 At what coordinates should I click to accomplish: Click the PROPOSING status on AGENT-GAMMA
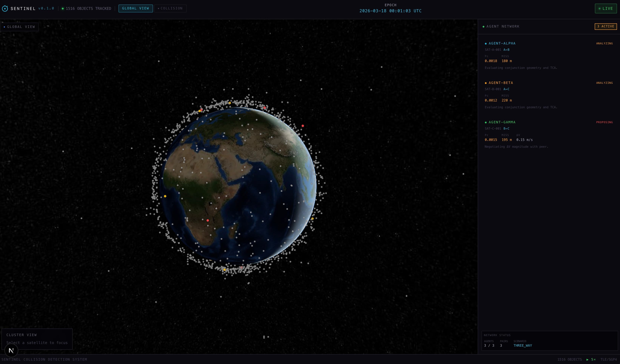[x=604, y=122]
